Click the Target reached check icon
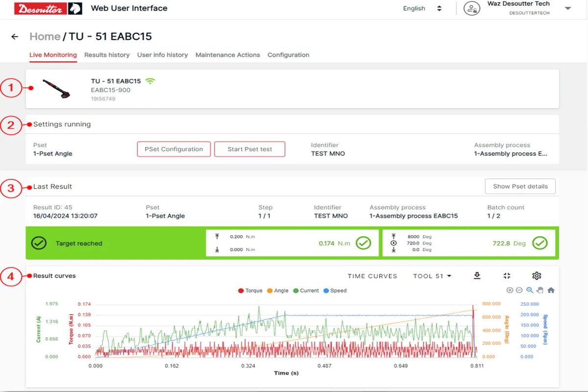588x392 pixels. pos(39,243)
